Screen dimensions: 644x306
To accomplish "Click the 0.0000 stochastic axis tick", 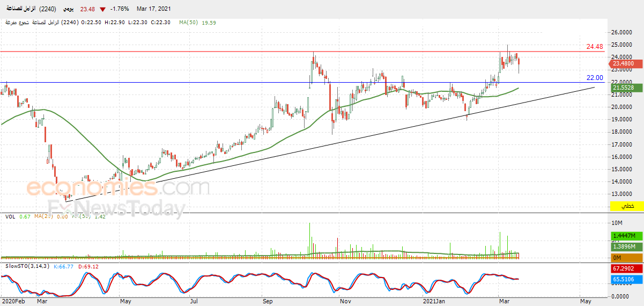I will point(620,296).
